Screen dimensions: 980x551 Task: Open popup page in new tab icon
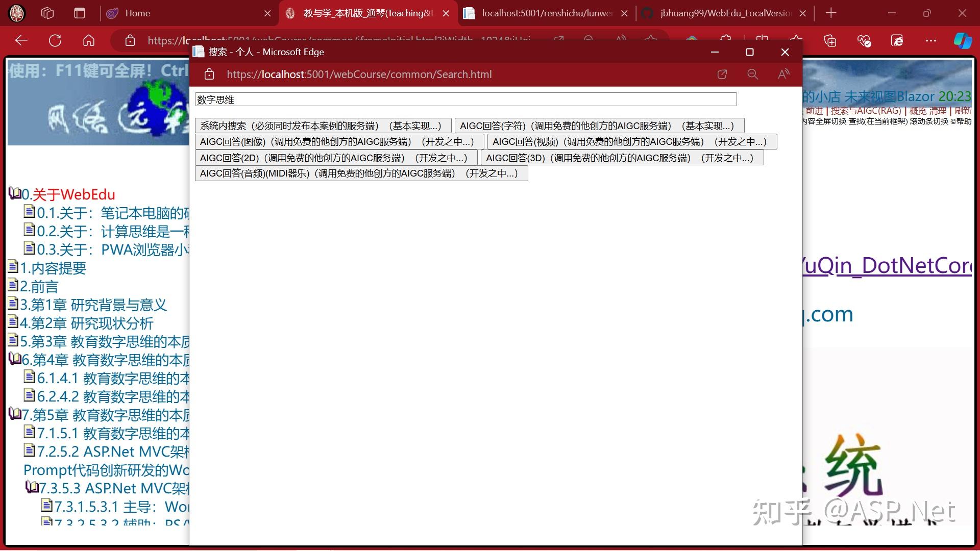coord(722,74)
